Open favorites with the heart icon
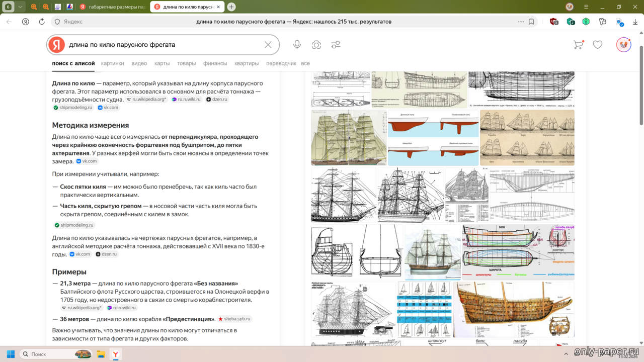644x362 pixels. click(x=597, y=45)
